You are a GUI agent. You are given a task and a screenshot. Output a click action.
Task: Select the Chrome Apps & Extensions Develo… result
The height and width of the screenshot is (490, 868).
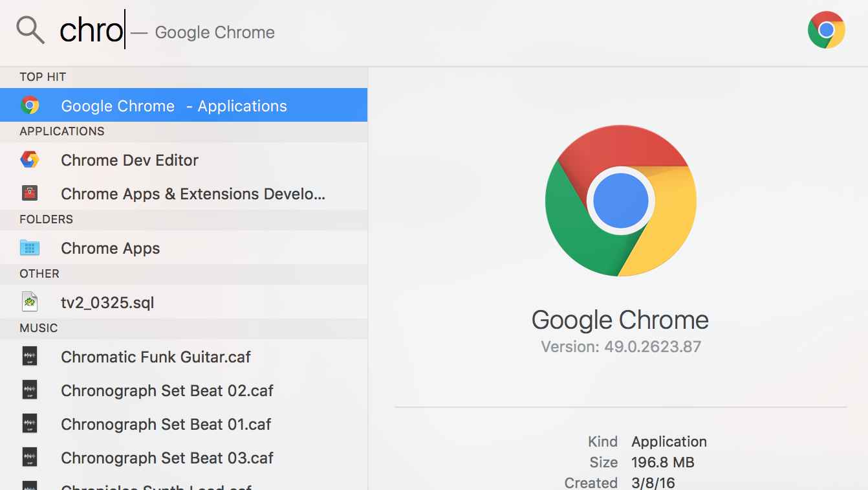(x=184, y=193)
